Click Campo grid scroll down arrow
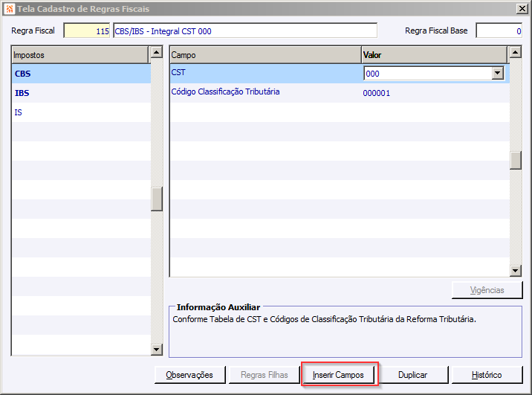The width and height of the screenshot is (532, 395). tap(516, 271)
